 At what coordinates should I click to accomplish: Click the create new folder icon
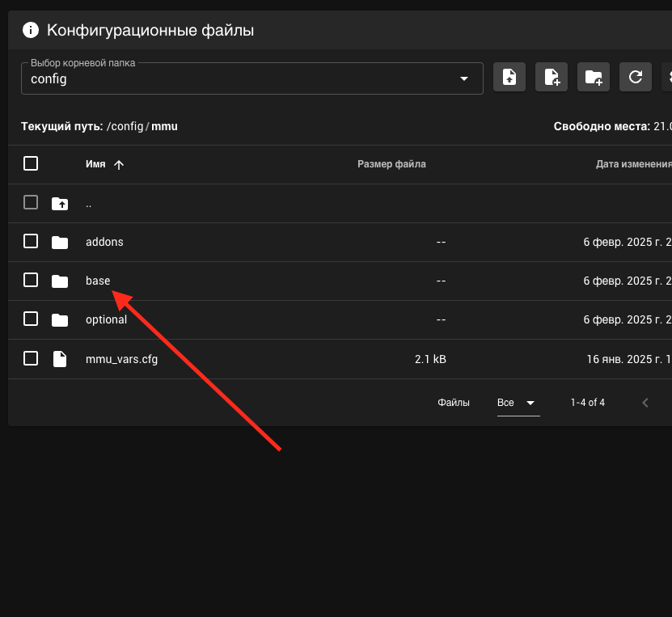(593, 77)
